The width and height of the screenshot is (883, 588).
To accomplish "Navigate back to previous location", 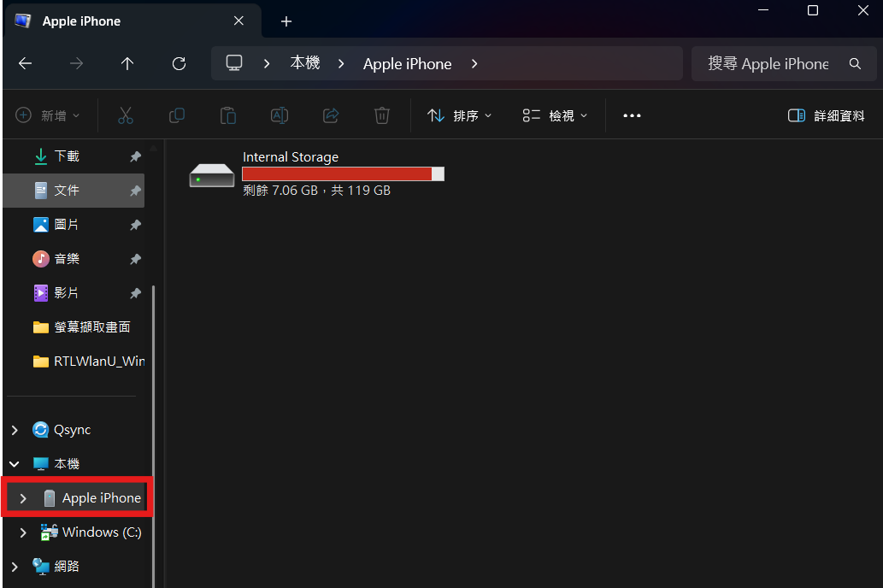I will pyautogui.click(x=25, y=63).
